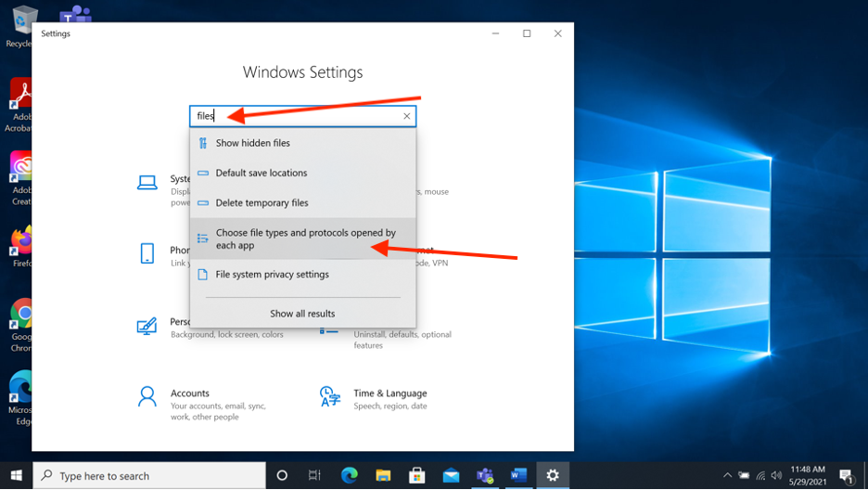This screenshot has height=490, width=868.
Task: Click the Personalization paintbrush icon
Action: tap(147, 327)
